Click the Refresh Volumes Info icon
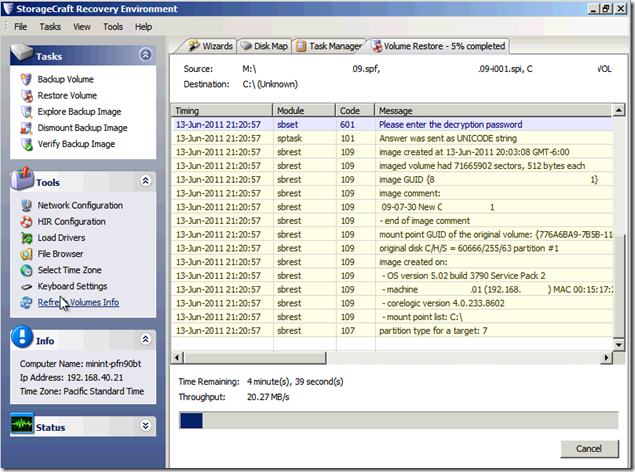 coord(26,302)
